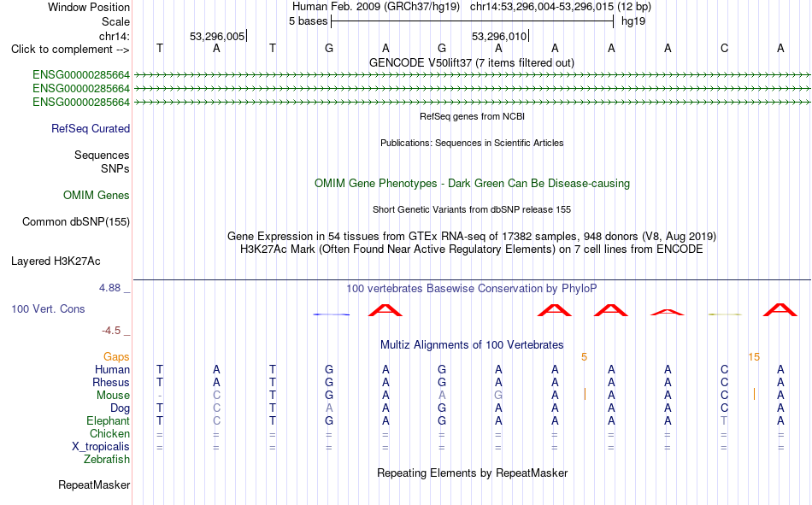
Task: Click the chr14: ruler label
Action: tap(115, 36)
